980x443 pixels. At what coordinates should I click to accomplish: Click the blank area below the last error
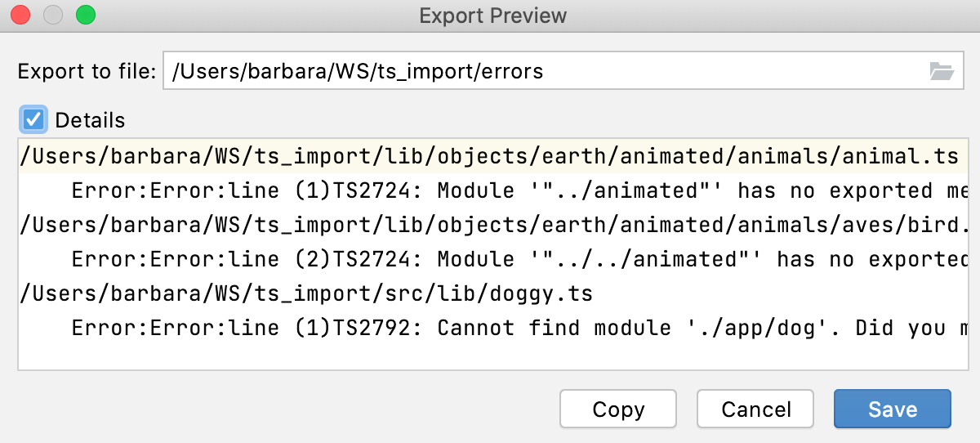coord(490,356)
